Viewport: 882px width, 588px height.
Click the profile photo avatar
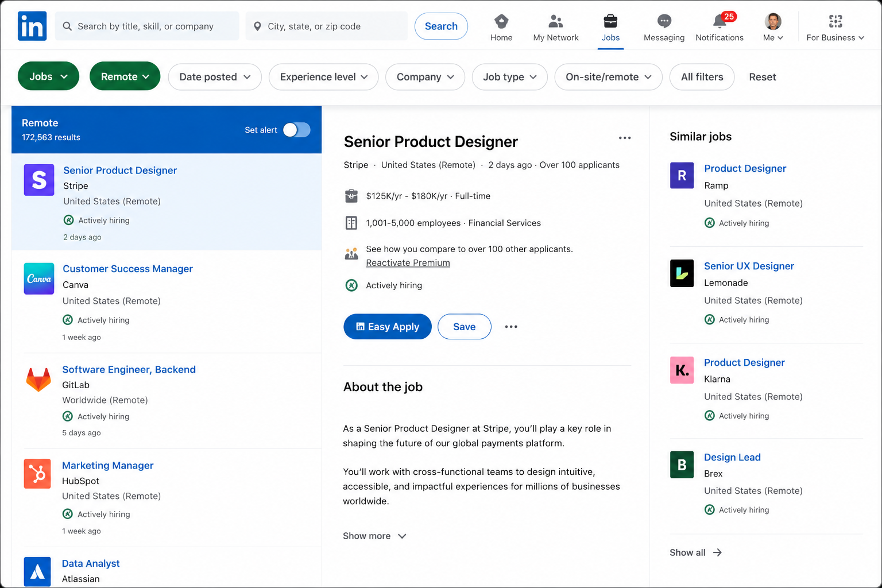tap(773, 22)
